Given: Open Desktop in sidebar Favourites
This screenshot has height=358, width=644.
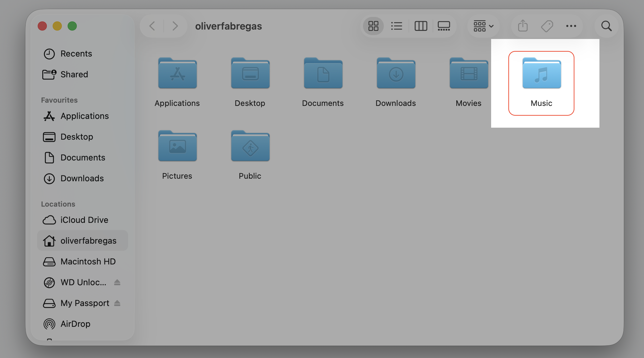Looking at the screenshot, I should [x=83, y=137].
